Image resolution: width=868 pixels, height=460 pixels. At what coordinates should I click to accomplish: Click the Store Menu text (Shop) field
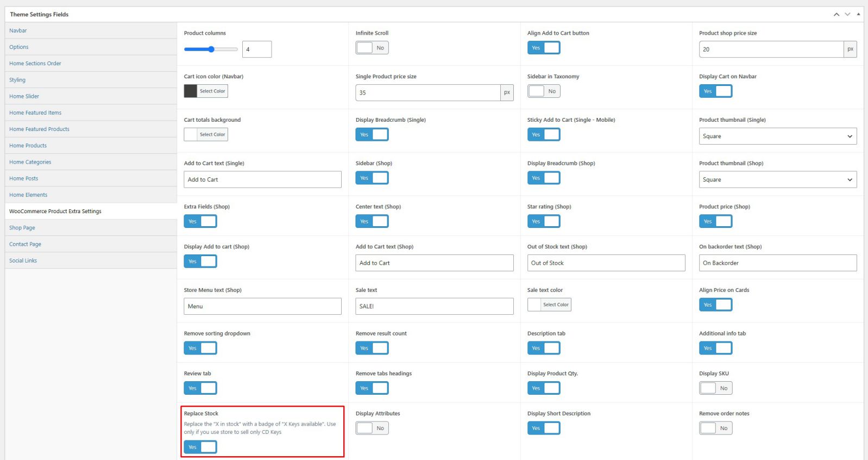[x=263, y=306]
